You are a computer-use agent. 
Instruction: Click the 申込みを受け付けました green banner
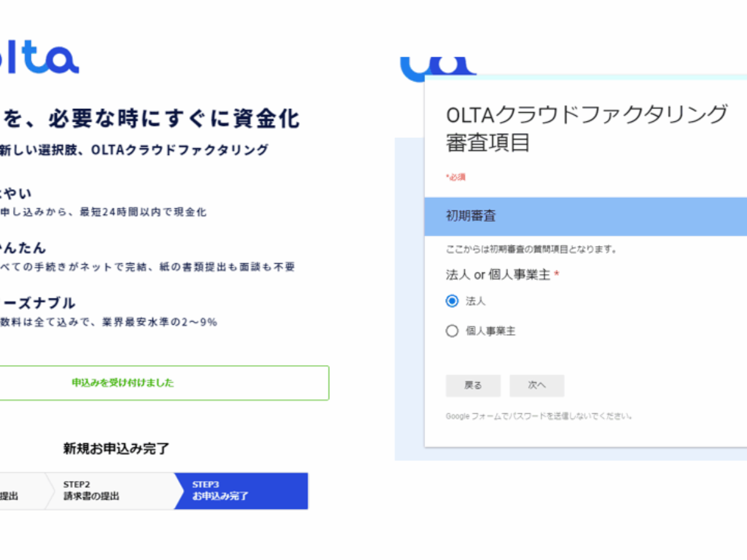click(164, 383)
